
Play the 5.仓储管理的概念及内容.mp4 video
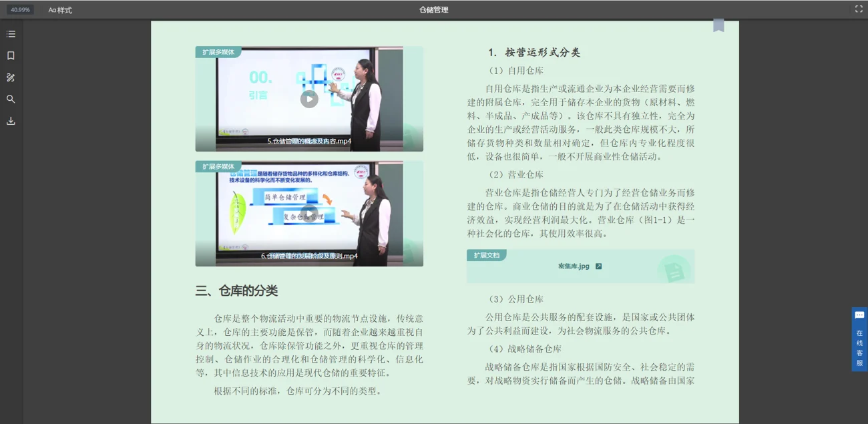(x=309, y=99)
